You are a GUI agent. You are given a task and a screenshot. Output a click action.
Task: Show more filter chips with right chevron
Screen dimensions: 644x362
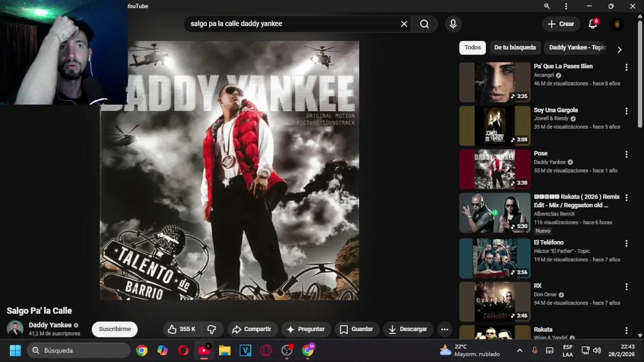pyautogui.click(x=619, y=50)
